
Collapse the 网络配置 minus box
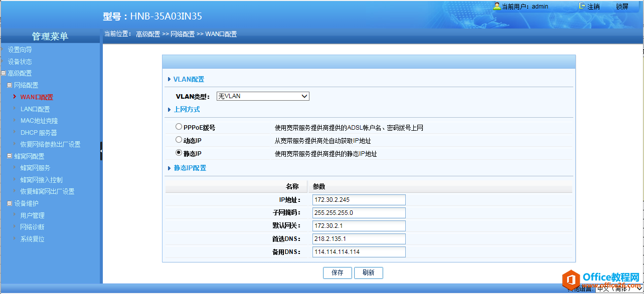pos(10,85)
